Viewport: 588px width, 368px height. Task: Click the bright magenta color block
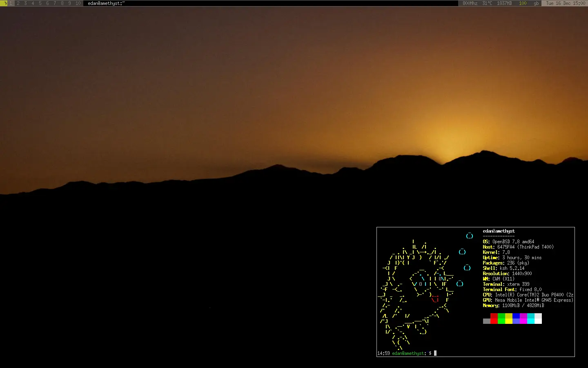click(x=523, y=319)
